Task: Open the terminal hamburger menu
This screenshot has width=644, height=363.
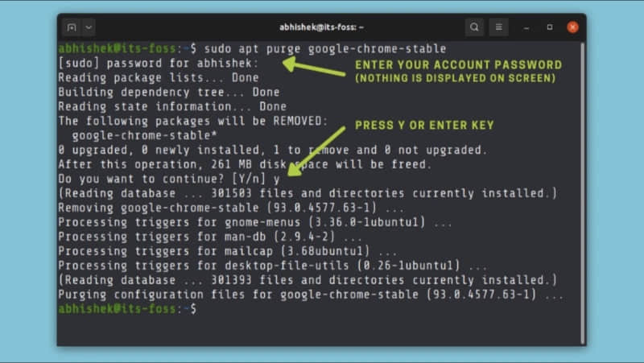Action: 498,27
